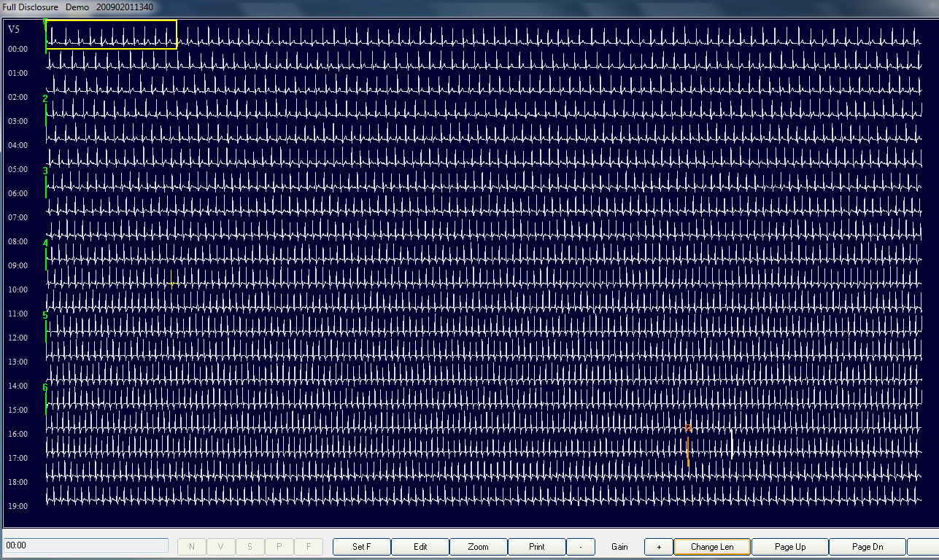Open Zoom view of selected strip
Image resolution: width=939 pixels, height=560 pixels.
pyautogui.click(x=478, y=547)
